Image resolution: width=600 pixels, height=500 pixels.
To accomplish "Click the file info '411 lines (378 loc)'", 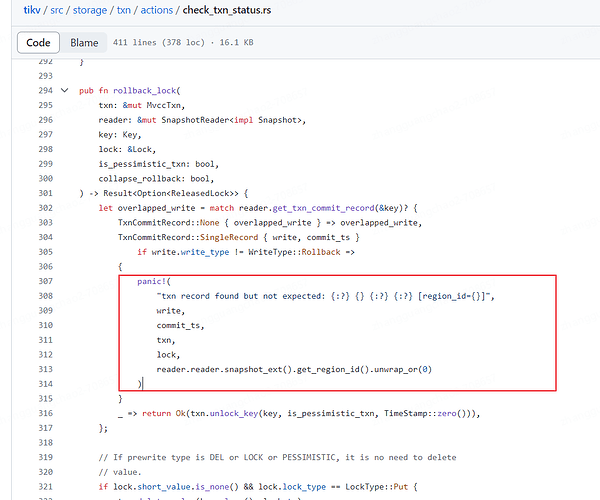I will [159, 42].
